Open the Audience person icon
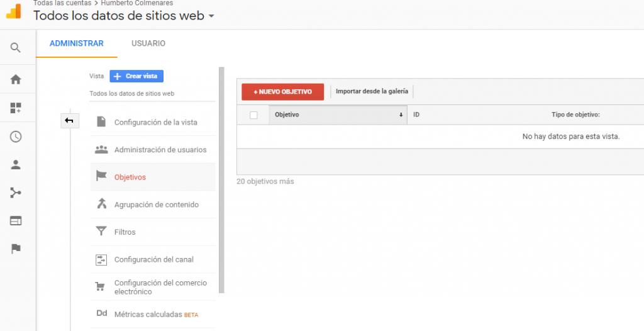644x331 pixels. coord(16,165)
